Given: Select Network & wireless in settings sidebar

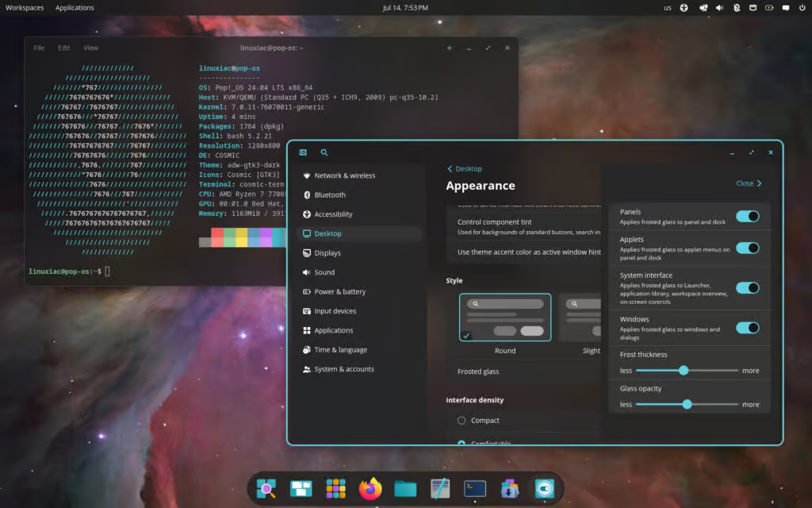Looking at the screenshot, I should click(x=360, y=175).
